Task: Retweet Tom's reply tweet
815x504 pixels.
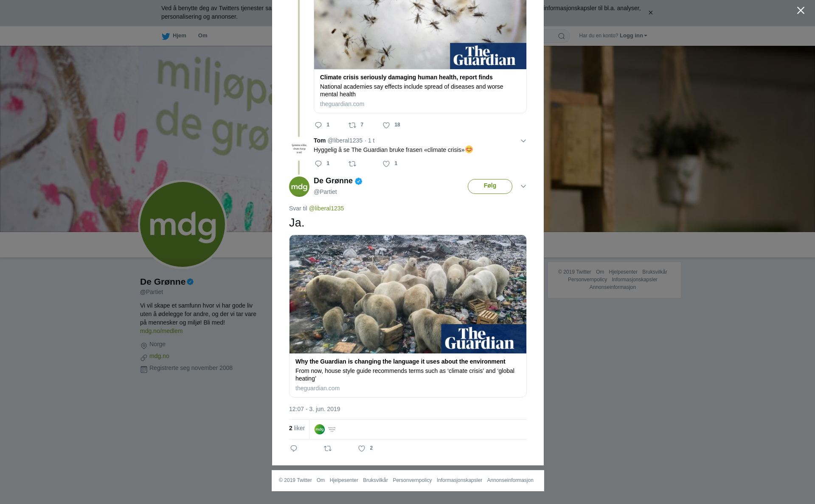Action: [352, 164]
